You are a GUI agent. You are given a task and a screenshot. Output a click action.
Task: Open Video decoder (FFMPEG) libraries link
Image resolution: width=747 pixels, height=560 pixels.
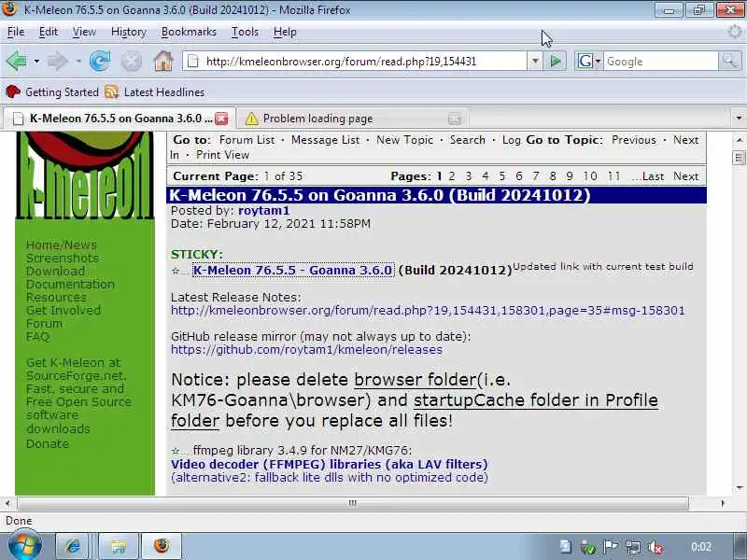coord(330,464)
